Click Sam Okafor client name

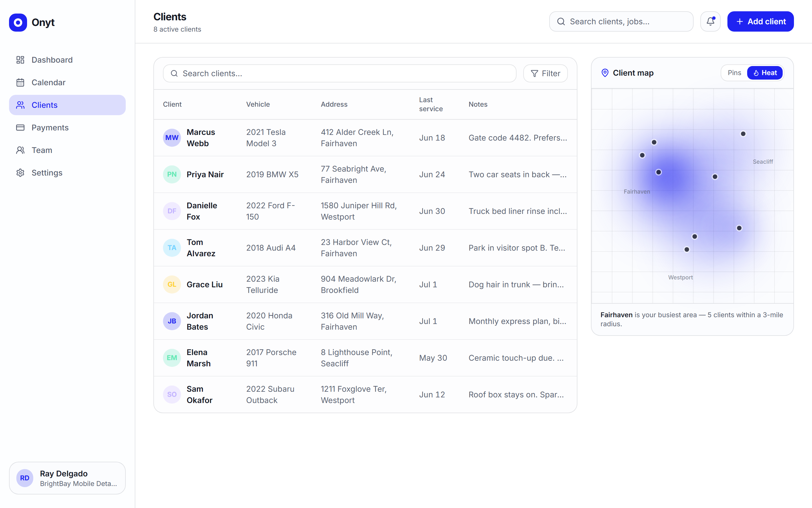199,395
